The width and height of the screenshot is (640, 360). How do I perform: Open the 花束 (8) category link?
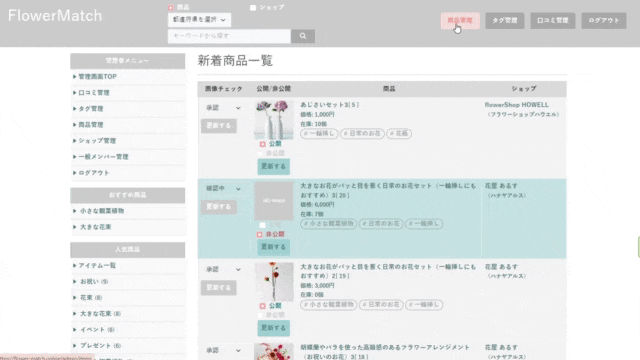click(91, 298)
